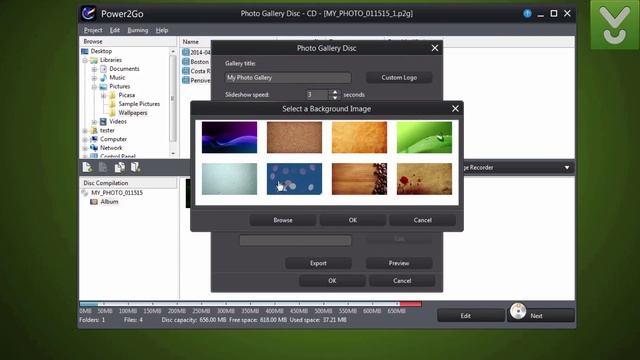This screenshot has height=360, width=640.
Task: Expand the Videos tree node
Action: point(94,122)
